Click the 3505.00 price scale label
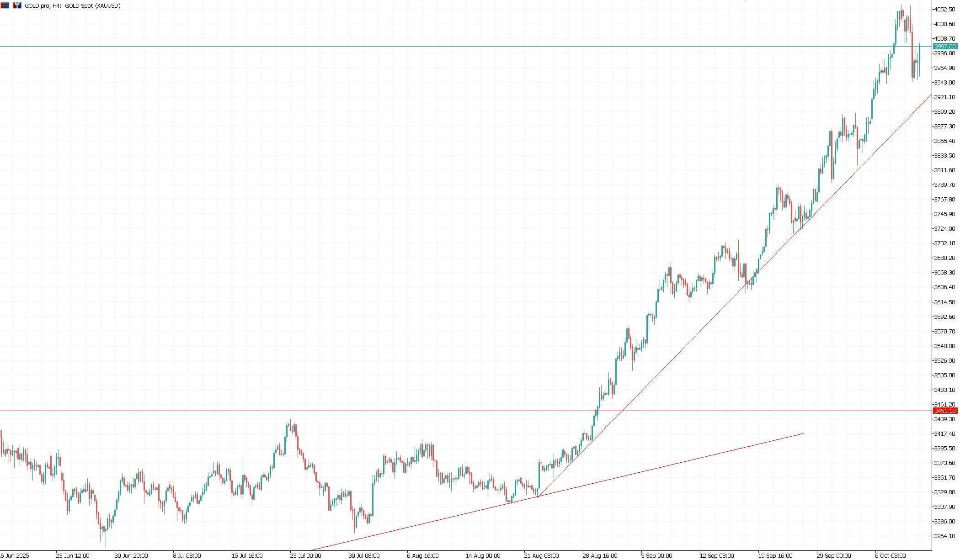 (944, 375)
